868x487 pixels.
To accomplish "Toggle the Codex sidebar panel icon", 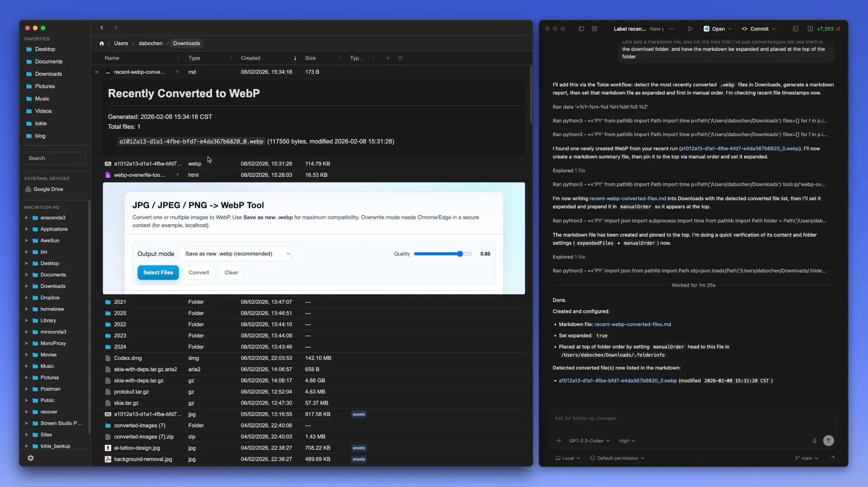I will point(581,28).
